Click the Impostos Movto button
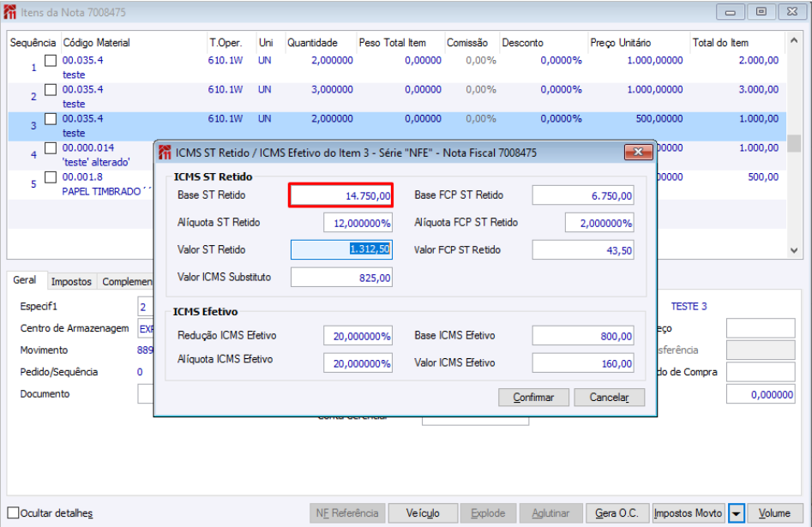The width and height of the screenshot is (812, 527). coord(689,513)
